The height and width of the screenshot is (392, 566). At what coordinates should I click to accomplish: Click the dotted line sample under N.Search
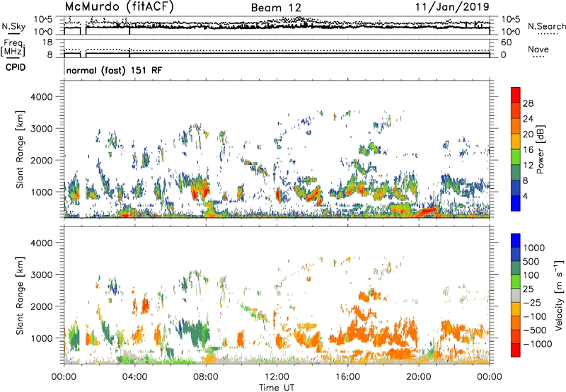548,34
